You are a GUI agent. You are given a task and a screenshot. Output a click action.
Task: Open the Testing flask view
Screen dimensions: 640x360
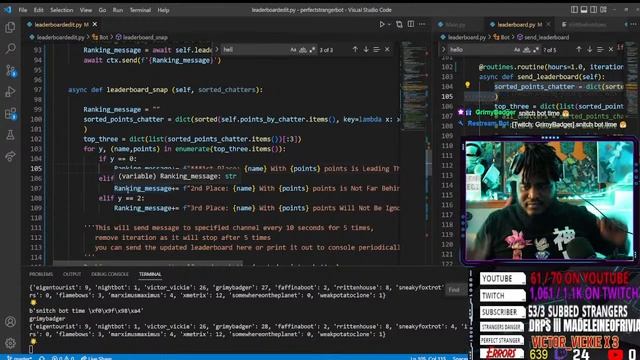10,135
